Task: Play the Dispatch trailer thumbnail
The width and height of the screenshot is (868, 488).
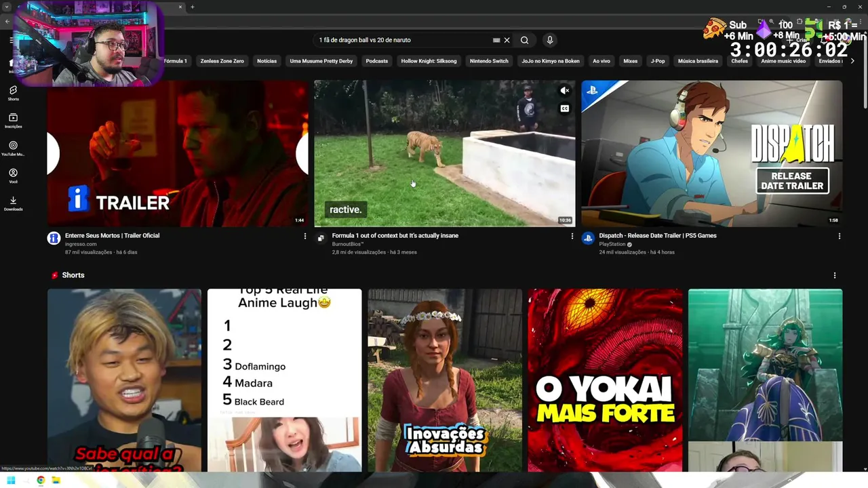Action: (x=712, y=153)
